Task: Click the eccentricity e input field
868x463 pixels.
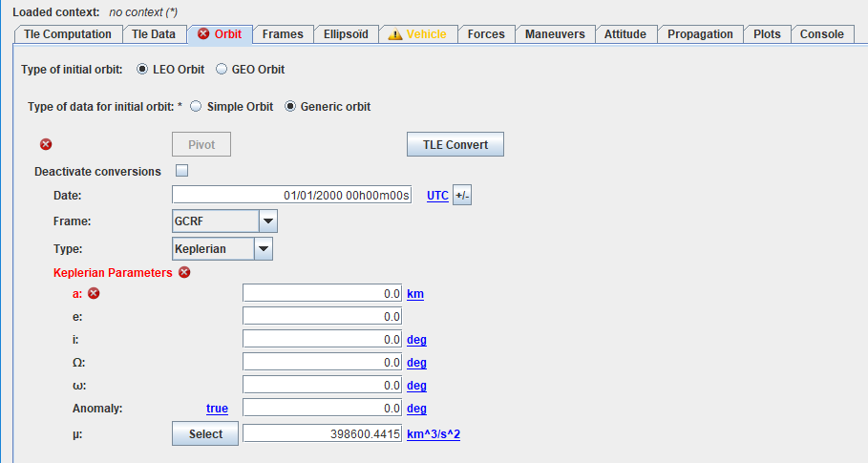Action: (323, 317)
